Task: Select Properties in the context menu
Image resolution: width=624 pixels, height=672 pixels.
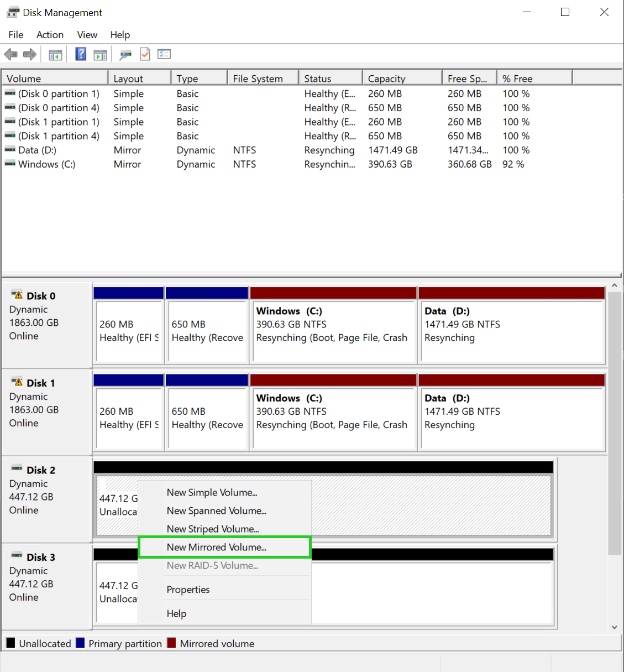Action: point(188,590)
